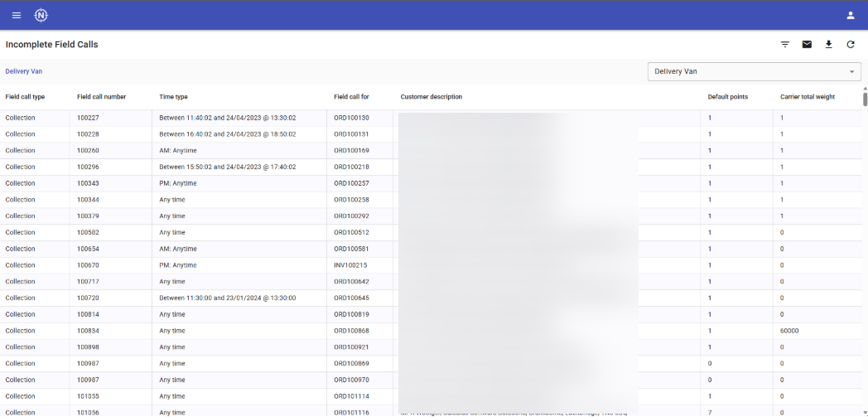868x417 pixels.
Task: Select field call number 100814
Action: (x=88, y=314)
